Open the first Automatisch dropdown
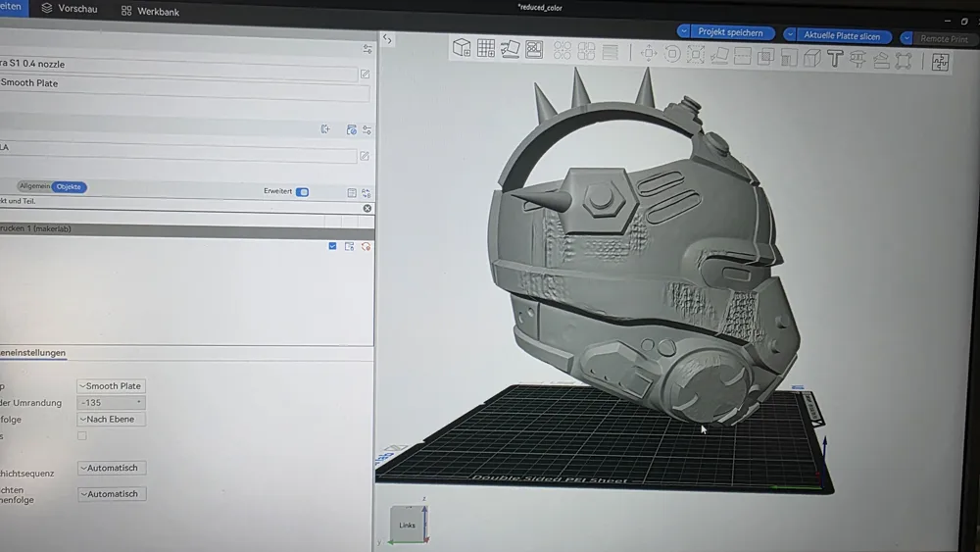 [112, 468]
